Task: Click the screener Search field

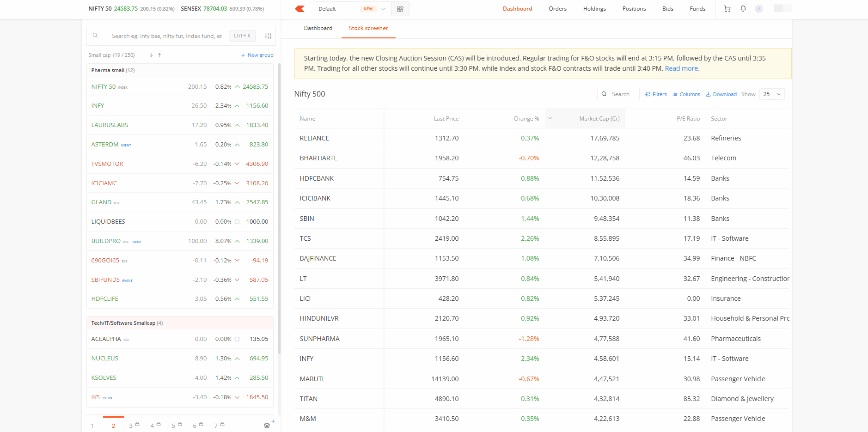Action: pos(618,94)
